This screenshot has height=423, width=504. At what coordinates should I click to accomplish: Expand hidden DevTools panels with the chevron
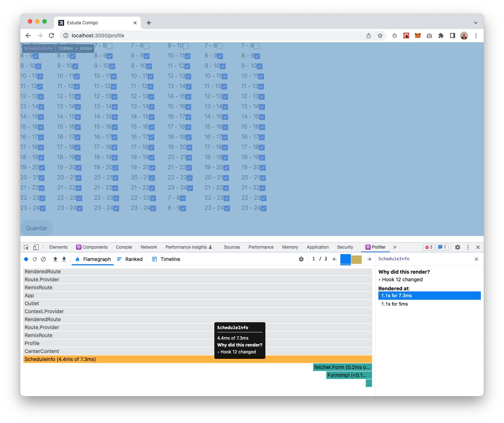[395, 247]
